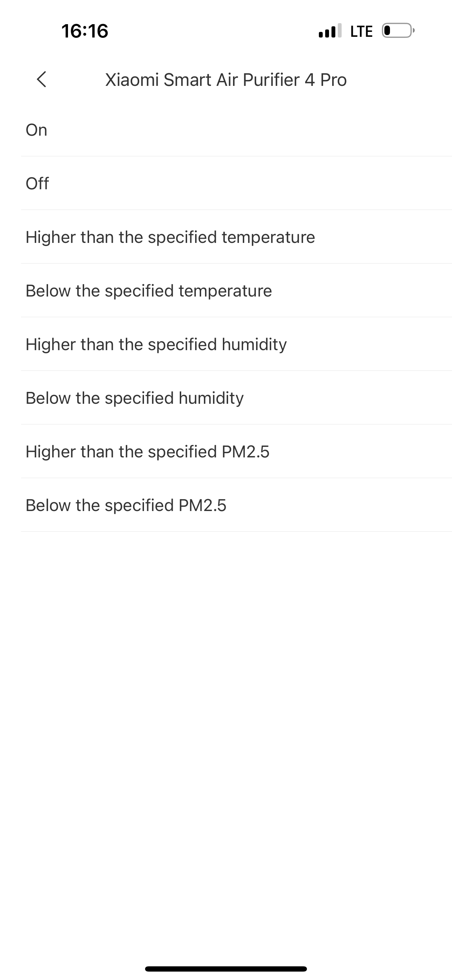Tap the 16:16 clock in status bar

(x=85, y=31)
